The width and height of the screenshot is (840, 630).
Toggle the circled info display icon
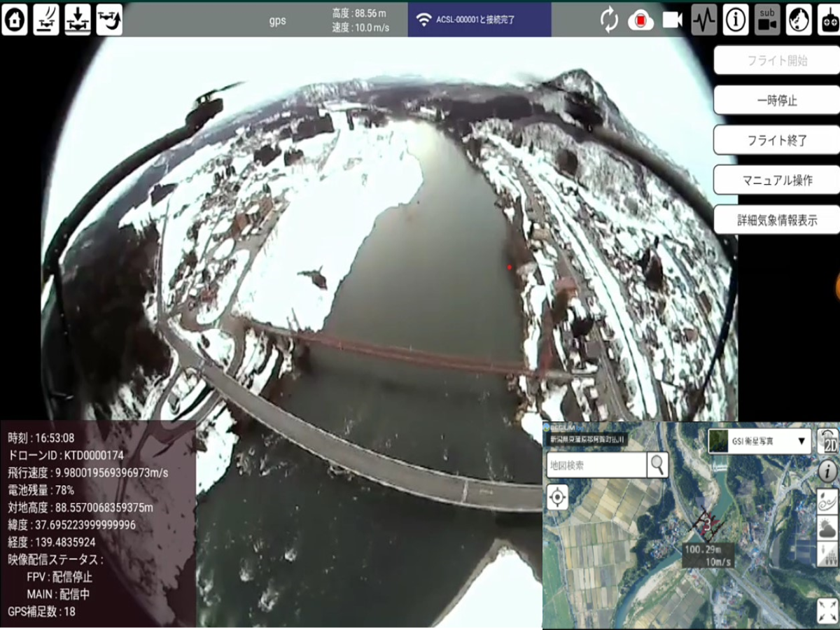(736, 20)
